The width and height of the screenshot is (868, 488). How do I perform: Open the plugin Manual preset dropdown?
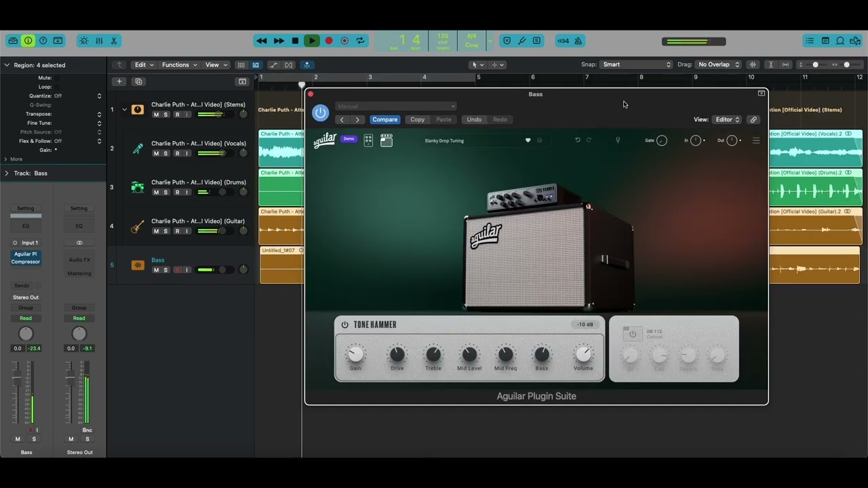pyautogui.click(x=396, y=106)
